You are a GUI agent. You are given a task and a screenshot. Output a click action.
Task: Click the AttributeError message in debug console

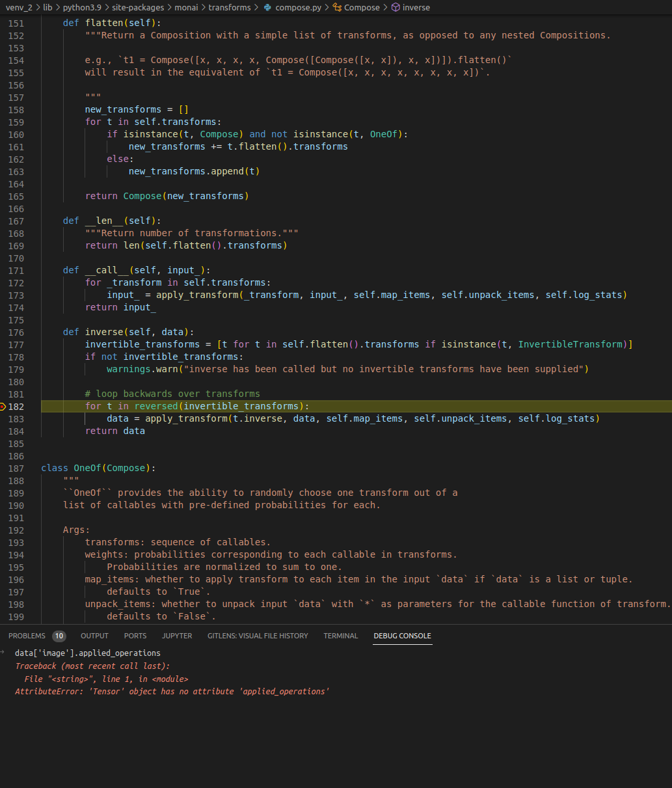172,691
